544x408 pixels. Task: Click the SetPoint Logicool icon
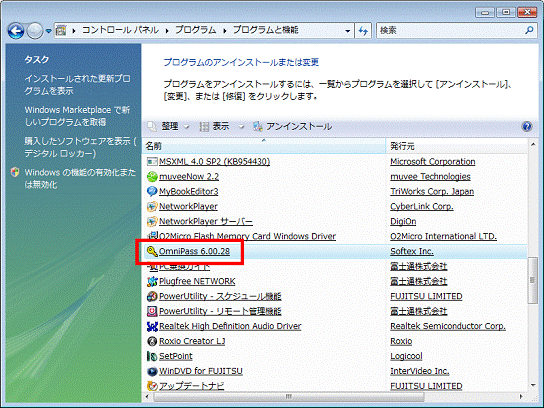(x=152, y=356)
